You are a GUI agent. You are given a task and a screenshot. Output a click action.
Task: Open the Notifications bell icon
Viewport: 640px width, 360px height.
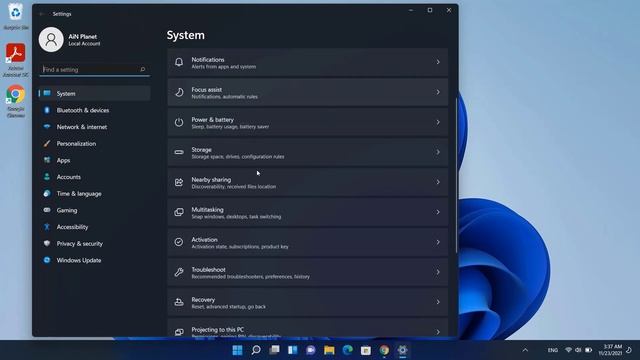tap(179, 62)
